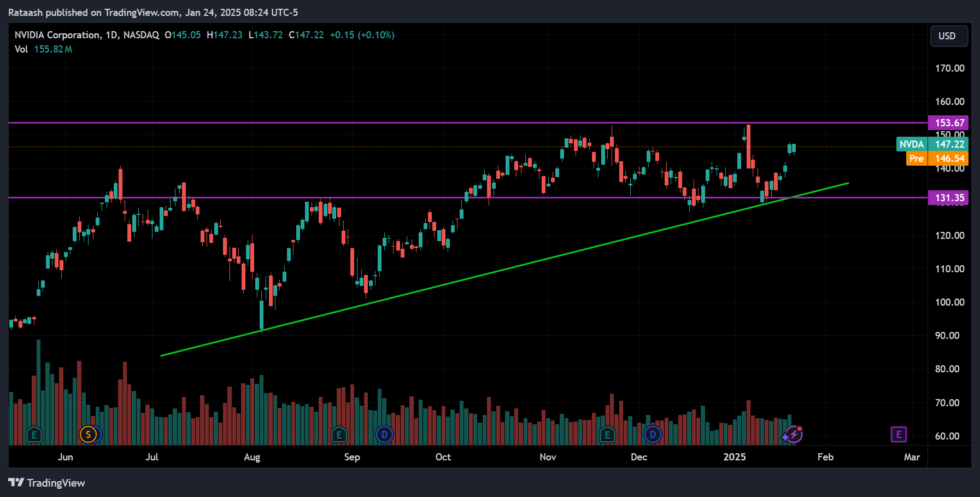Click the Feb label on time axis
This screenshot has height=497, width=980.
(825, 457)
